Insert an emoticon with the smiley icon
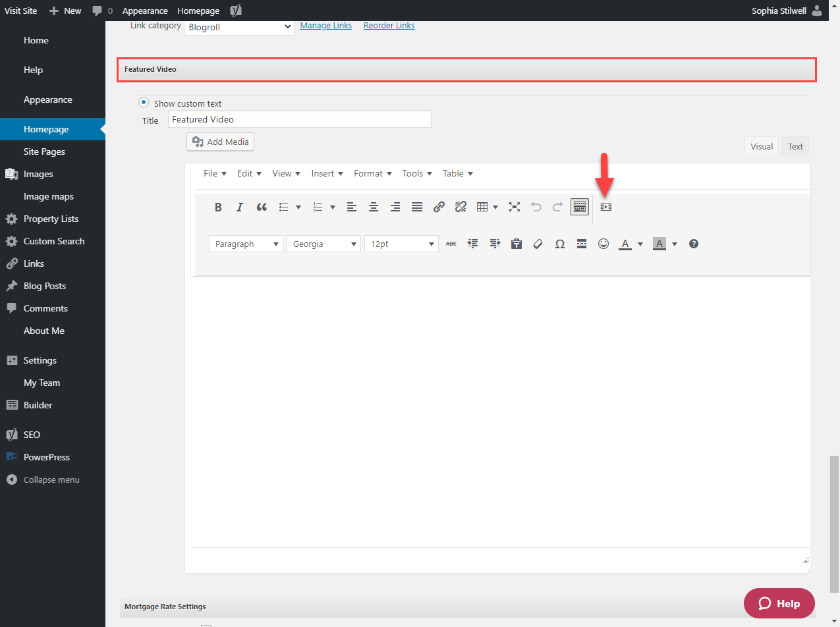The width and height of the screenshot is (840, 627). tap(603, 244)
